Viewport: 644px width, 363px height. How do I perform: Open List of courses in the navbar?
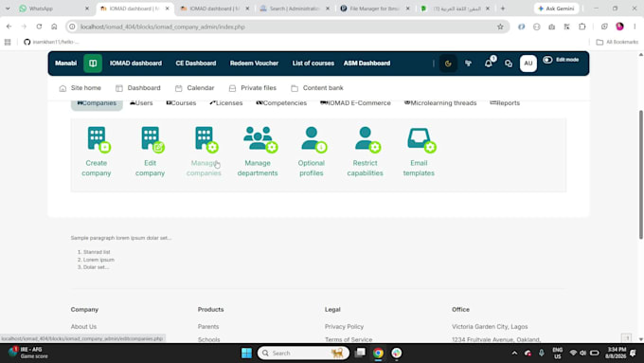pos(313,64)
